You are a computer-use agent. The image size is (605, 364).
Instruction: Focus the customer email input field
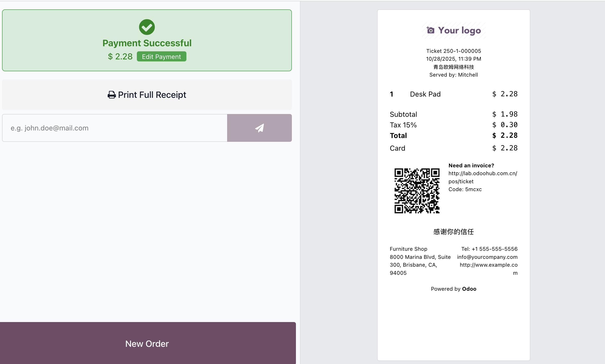point(115,128)
